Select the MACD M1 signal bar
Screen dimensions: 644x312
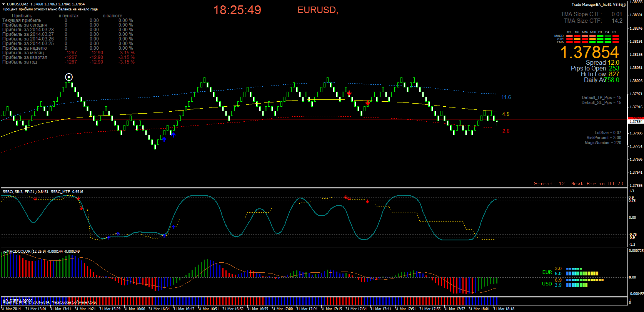(569, 36)
